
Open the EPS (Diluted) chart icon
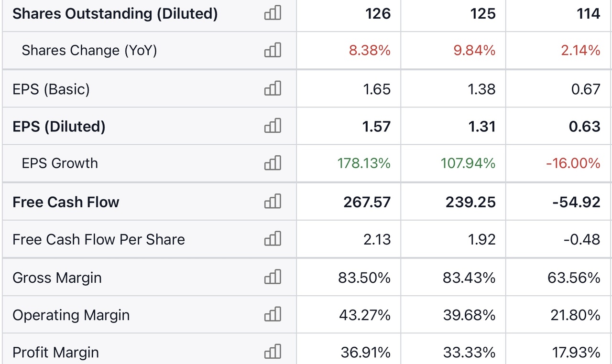coord(273,126)
